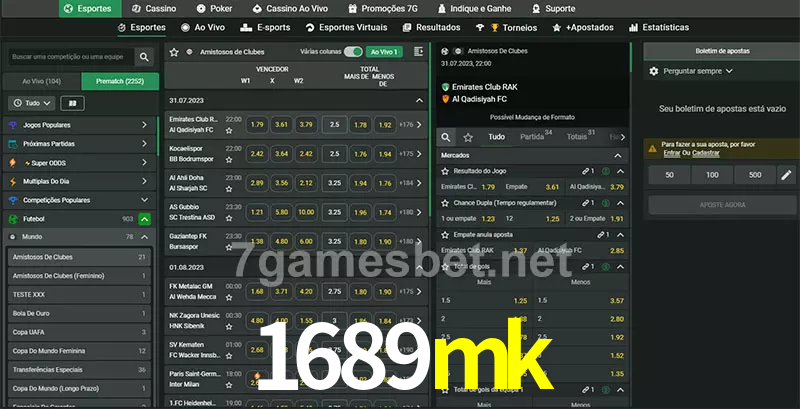Collapse the Mercados section
The image size is (800, 409).
(x=620, y=156)
